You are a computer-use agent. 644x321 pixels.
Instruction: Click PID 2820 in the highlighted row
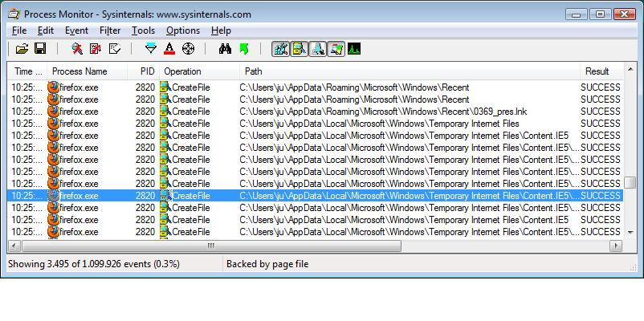[145, 196]
